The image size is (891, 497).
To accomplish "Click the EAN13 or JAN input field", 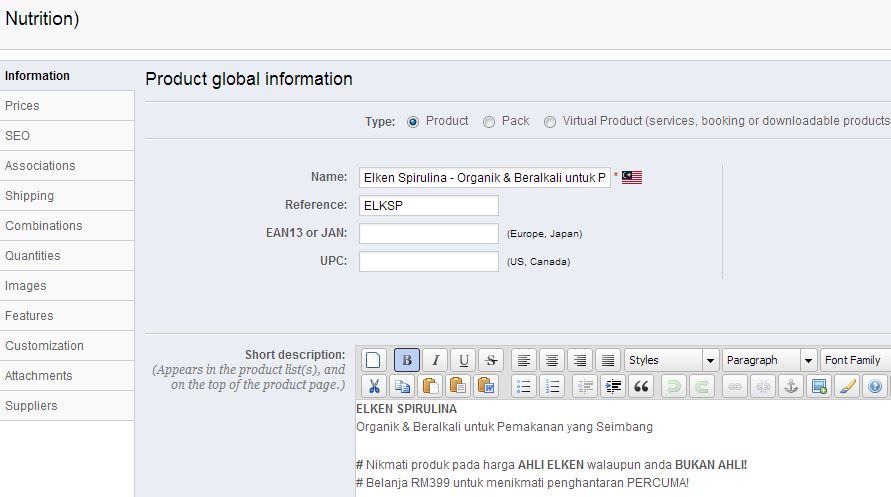I will [x=429, y=233].
